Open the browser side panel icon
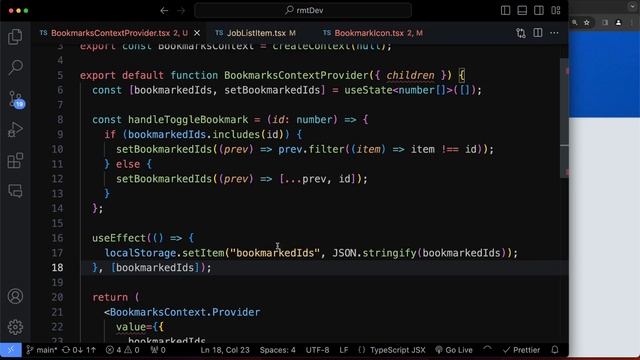The image size is (640, 360). click(605, 22)
